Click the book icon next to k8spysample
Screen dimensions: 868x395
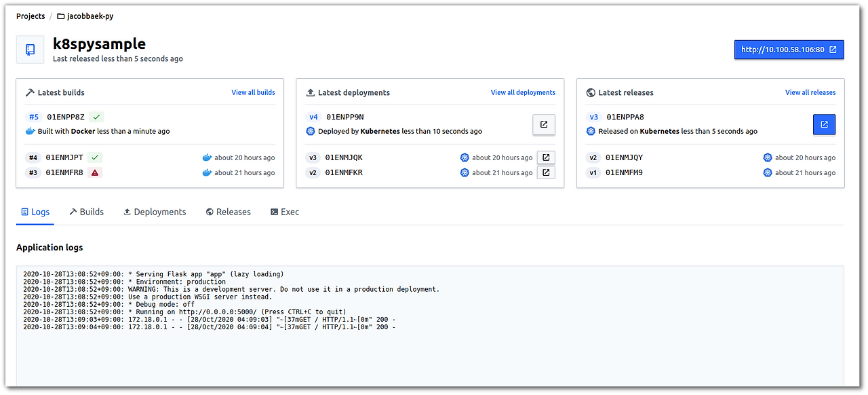(x=29, y=49)
